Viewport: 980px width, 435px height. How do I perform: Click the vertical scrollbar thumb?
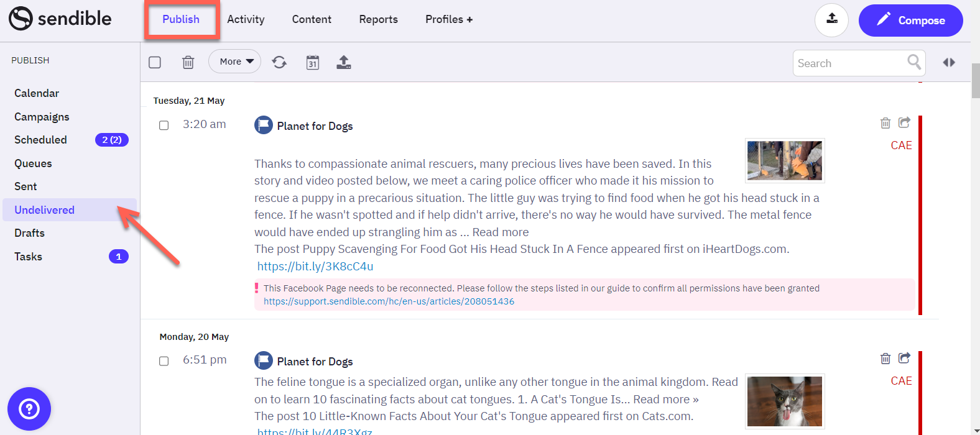(975, 81)
